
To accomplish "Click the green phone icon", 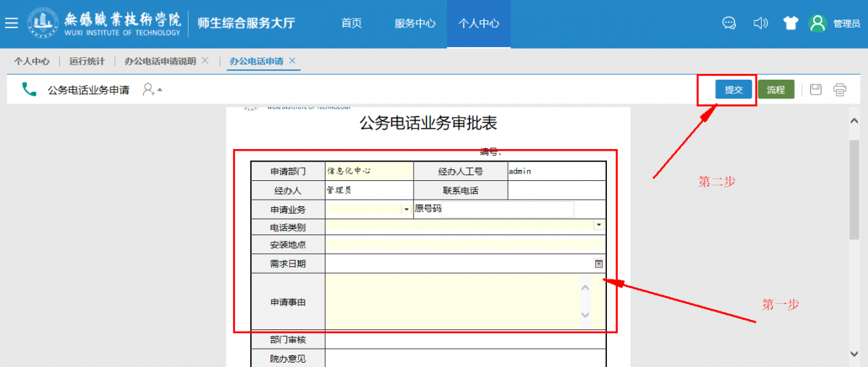I will (x=29, y=89).
